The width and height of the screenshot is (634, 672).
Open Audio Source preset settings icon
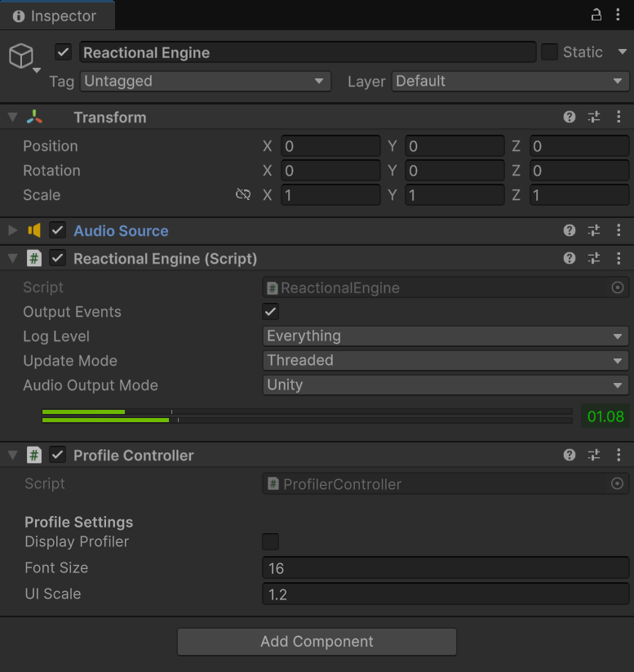(594, 231)
